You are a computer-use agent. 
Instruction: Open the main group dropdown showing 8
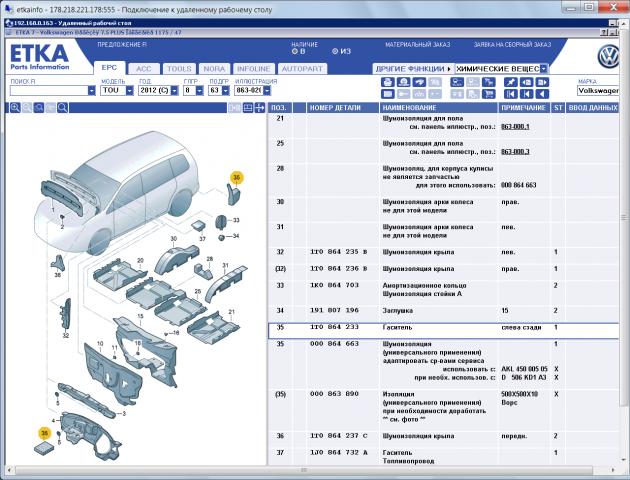[x=200, y=91]
